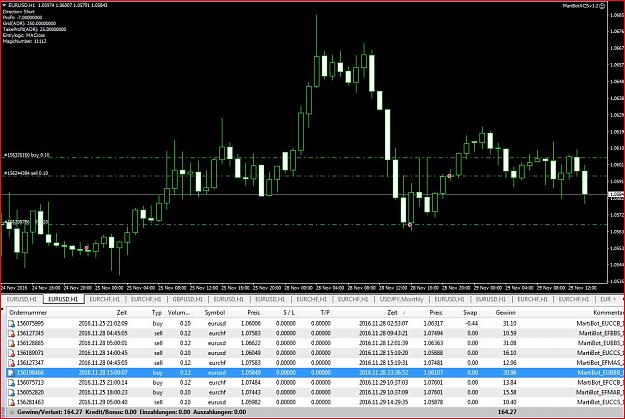This screenshot has height=419, width=625.
Task: Click the Auszahlungen: 0.00 summary text
Action: pyautogui.click(x=220, y=412)
